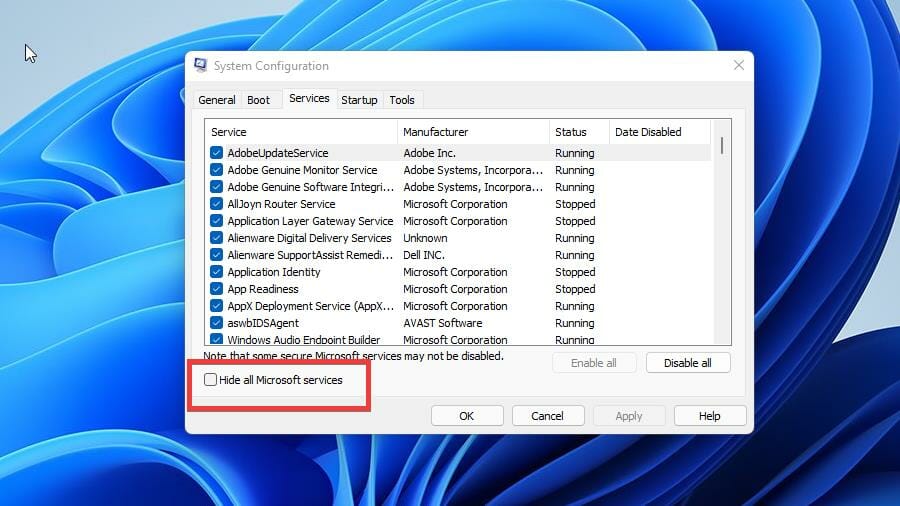Open the Tools tab
900x506 pixels.
(x=402, y=100)
